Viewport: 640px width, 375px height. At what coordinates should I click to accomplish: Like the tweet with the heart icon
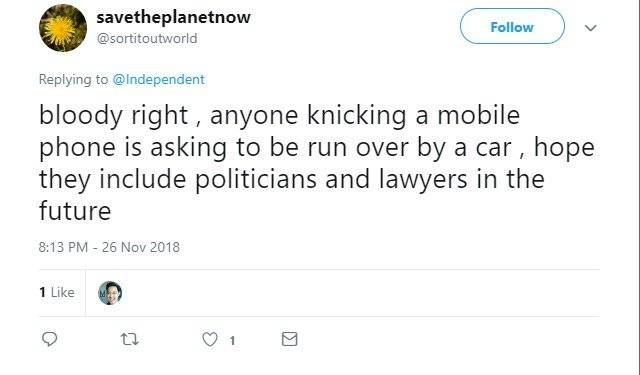pos(210,339)
